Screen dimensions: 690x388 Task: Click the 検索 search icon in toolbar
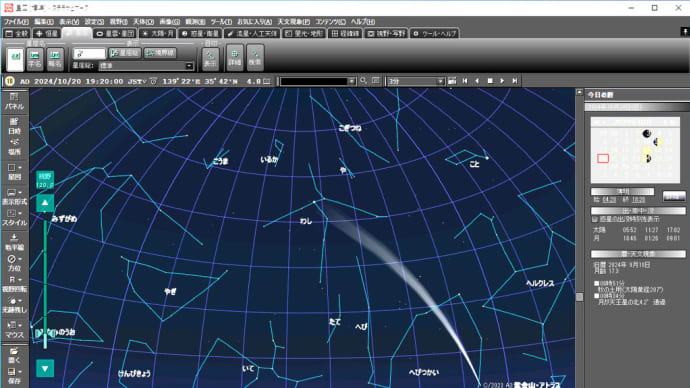click(x=255, y=58)
